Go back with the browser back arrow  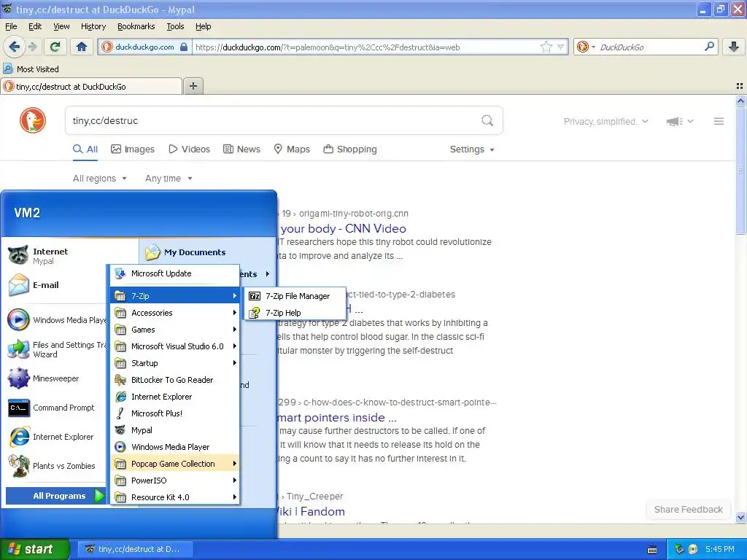coord(15,47)
